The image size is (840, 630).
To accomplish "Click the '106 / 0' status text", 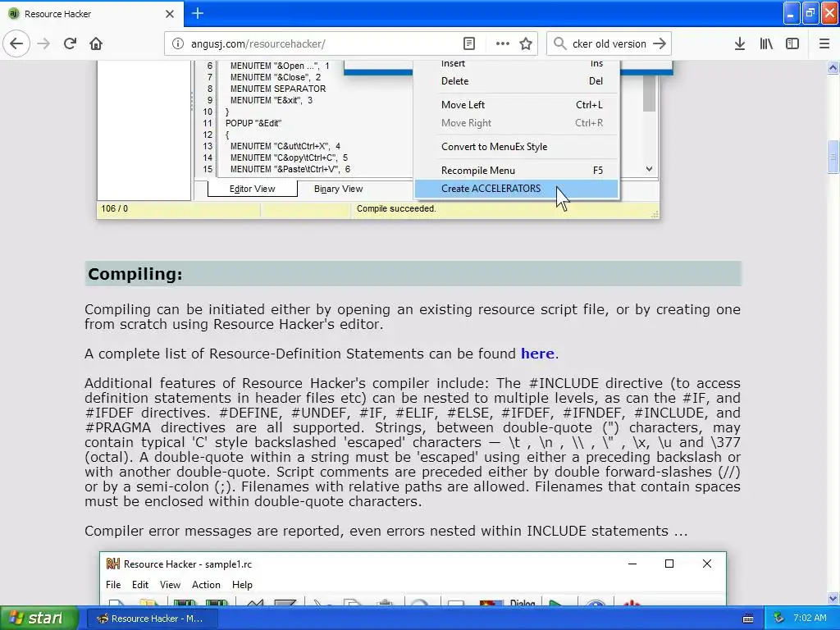I will click(114, 209).
